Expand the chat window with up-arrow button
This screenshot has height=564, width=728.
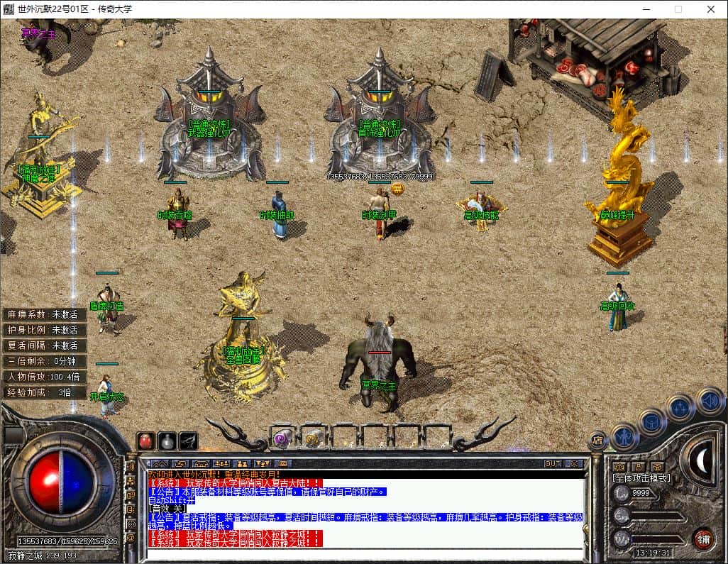(160, 463)
